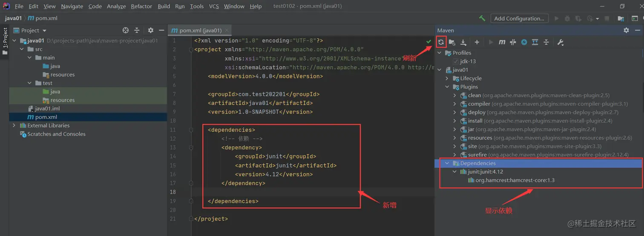Collapse all in Project panel

(137, 30)
